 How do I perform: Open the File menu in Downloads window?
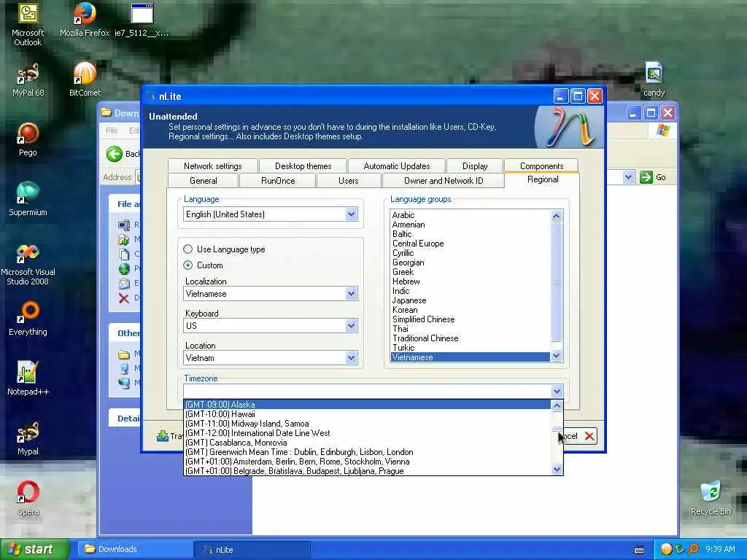[112, 131]
